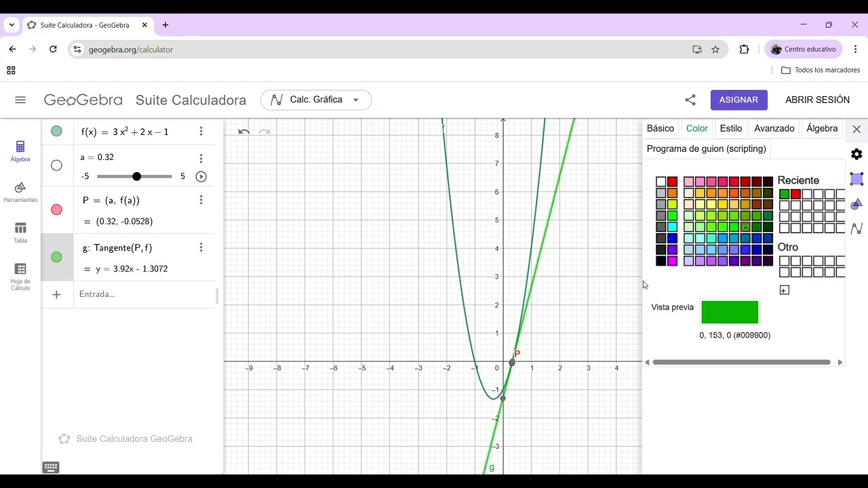Viewport: 868px width, 488px height.
Task: Switch to the Avanzado tab
Action: (774, 128)
